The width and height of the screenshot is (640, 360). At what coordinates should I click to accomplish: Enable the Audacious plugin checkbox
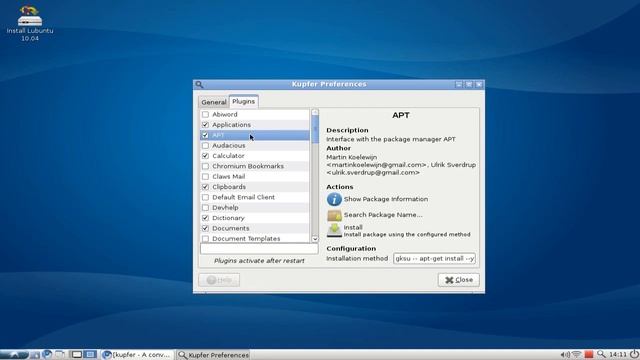205,146
